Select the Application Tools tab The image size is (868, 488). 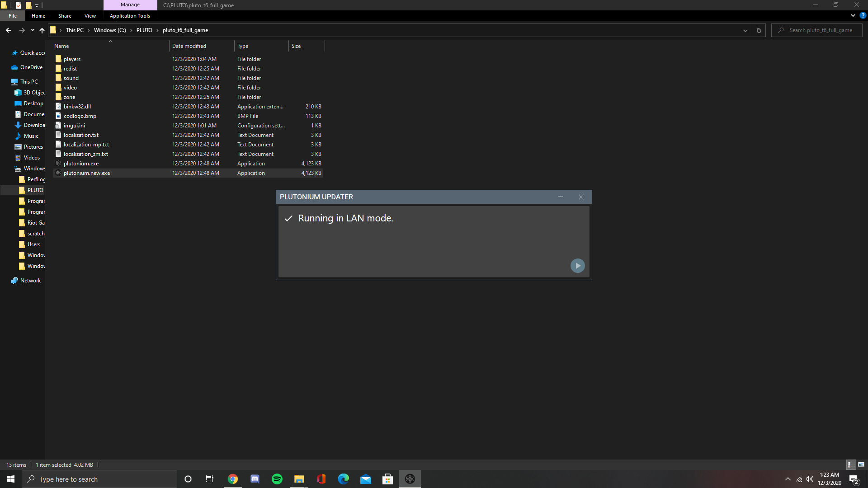tap(130, 16)
